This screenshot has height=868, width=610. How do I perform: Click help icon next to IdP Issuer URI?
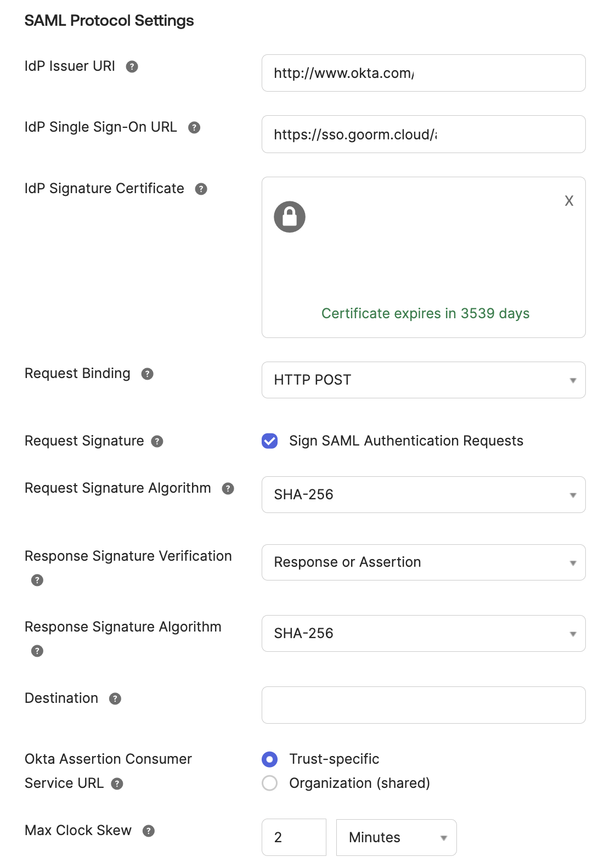132,66
